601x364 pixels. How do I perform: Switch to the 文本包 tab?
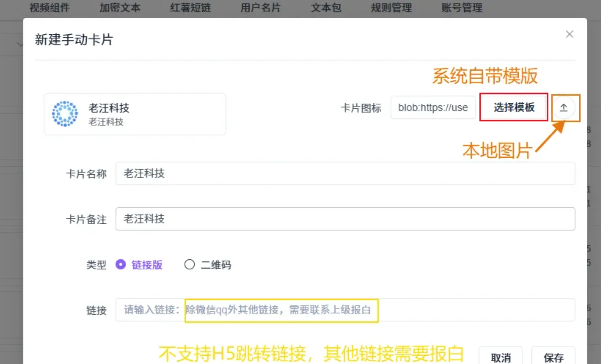[x=326, y=7]
